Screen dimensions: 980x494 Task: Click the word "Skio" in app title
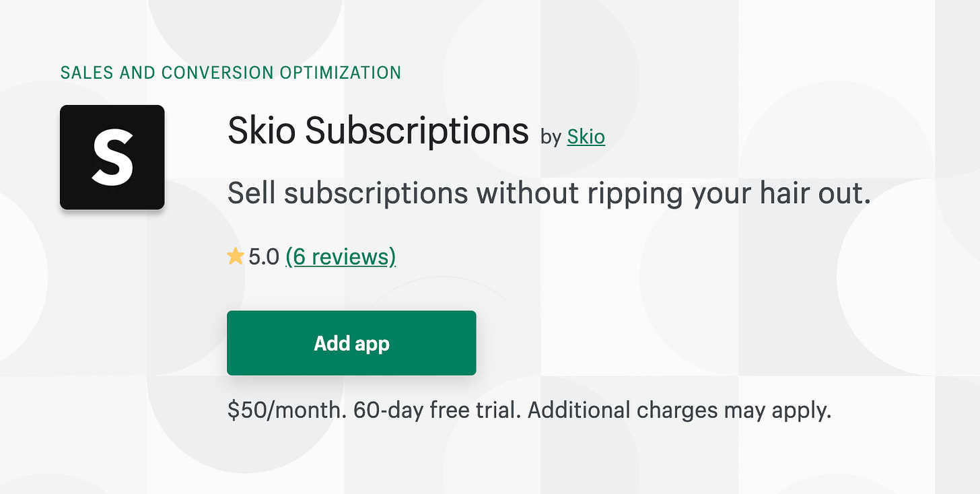click(262, 131)
